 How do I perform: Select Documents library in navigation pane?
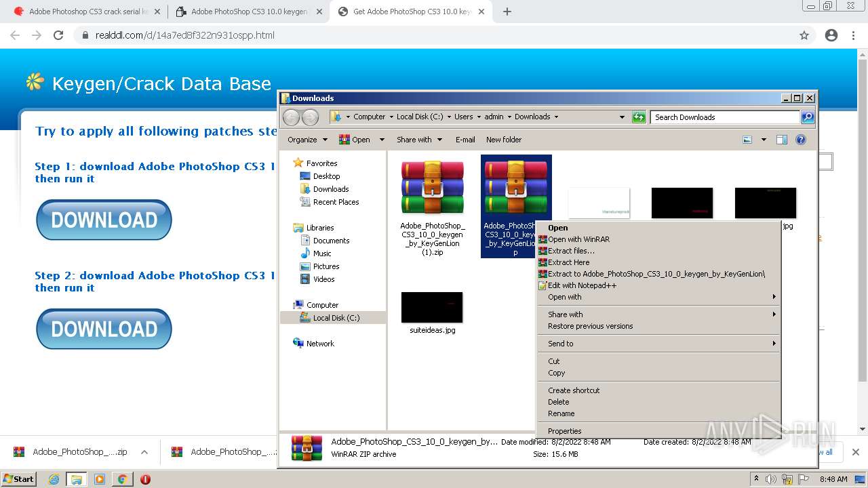click(x=331, y=241)
